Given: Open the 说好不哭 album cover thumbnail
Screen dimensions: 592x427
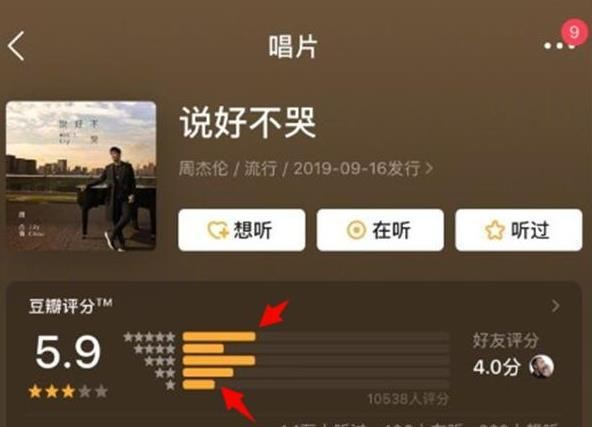Looking at the screenshot, I should click(81, 176).
